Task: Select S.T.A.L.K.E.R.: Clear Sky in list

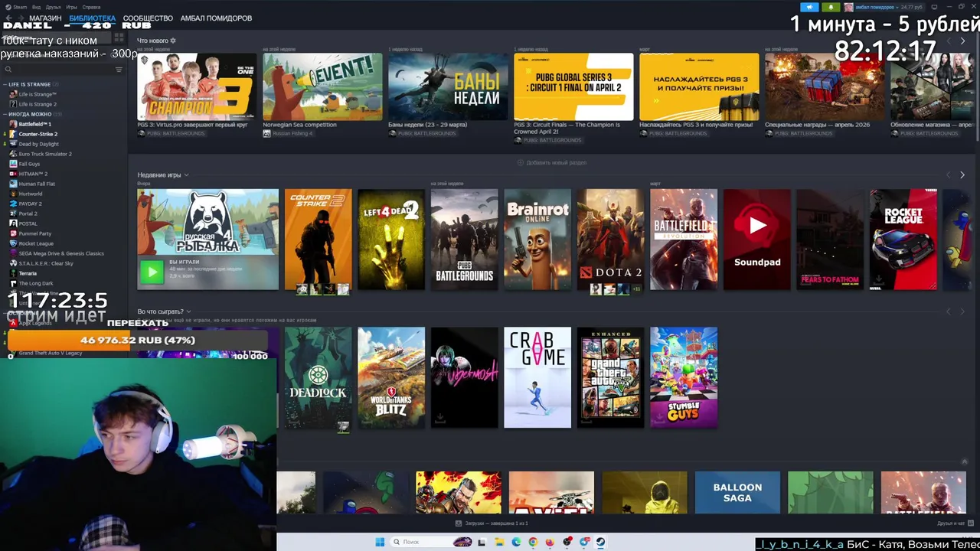Action: pyautogui.click(x=46, y=263)
